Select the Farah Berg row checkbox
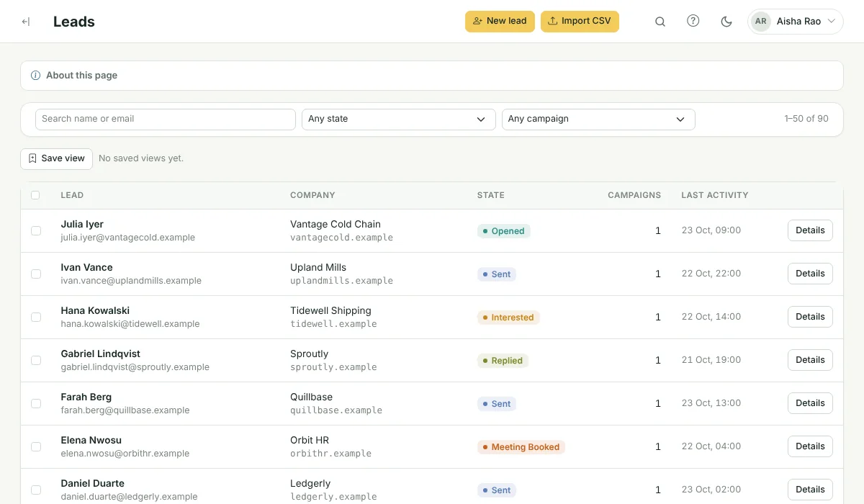 [x=35, y=403]
